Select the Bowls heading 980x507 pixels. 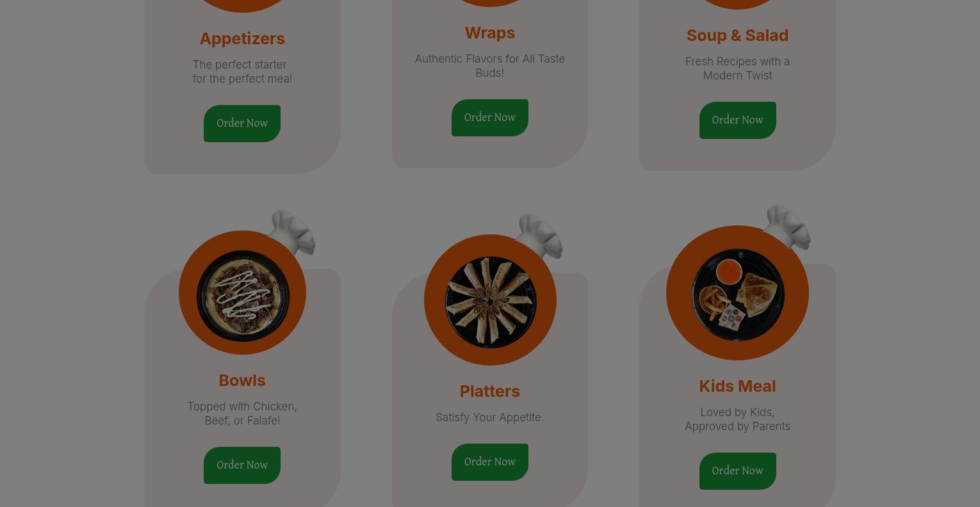(242, 380)
